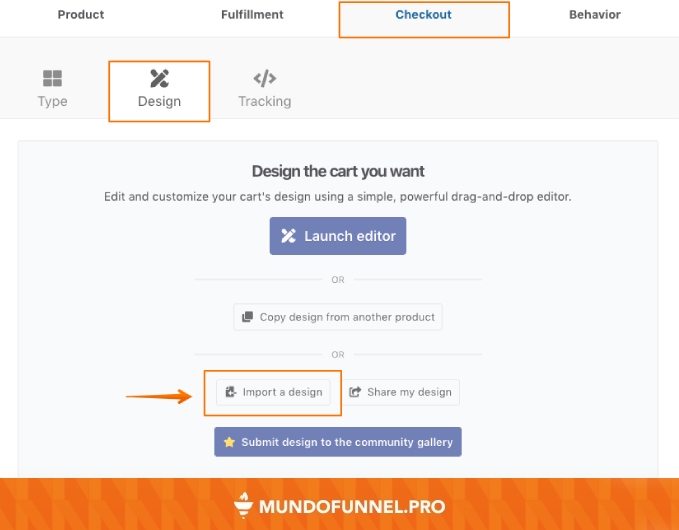Select the Checkout tab
The width and height of the screenshot is (679, 530).
tap(423, 15)
